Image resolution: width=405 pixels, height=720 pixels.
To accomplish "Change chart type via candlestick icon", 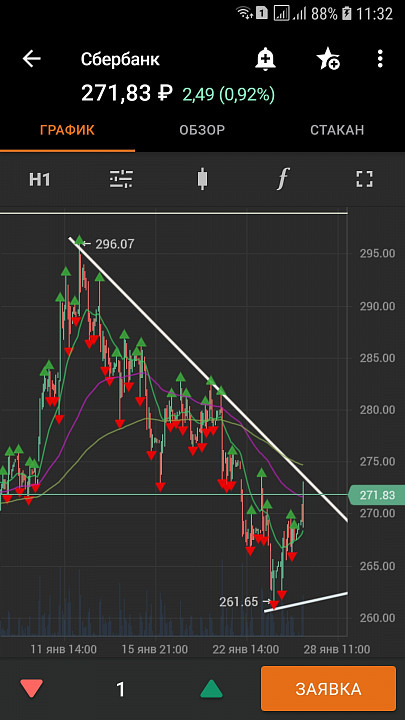I will click(x=202, y=179).
